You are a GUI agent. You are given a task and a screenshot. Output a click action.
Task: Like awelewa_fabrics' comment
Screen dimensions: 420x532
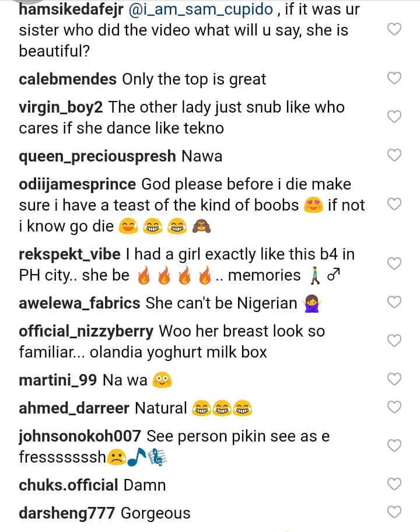click(395, 302)
